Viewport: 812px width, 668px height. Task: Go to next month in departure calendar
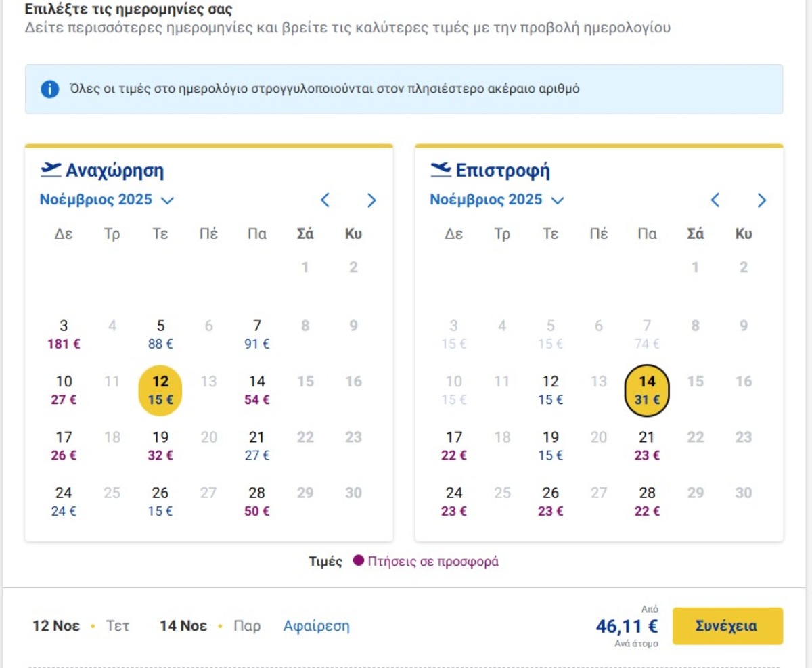[x=371, y=200]
